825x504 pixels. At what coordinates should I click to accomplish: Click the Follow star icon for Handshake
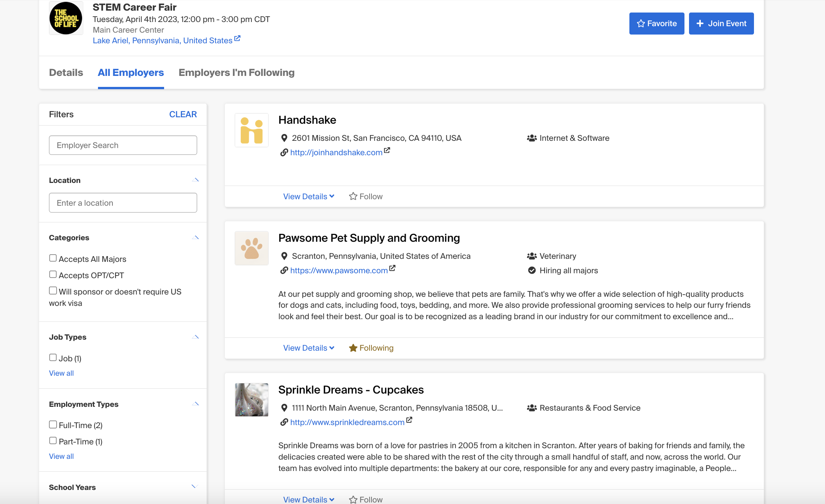pyautogui.click(x=353, y=197)
